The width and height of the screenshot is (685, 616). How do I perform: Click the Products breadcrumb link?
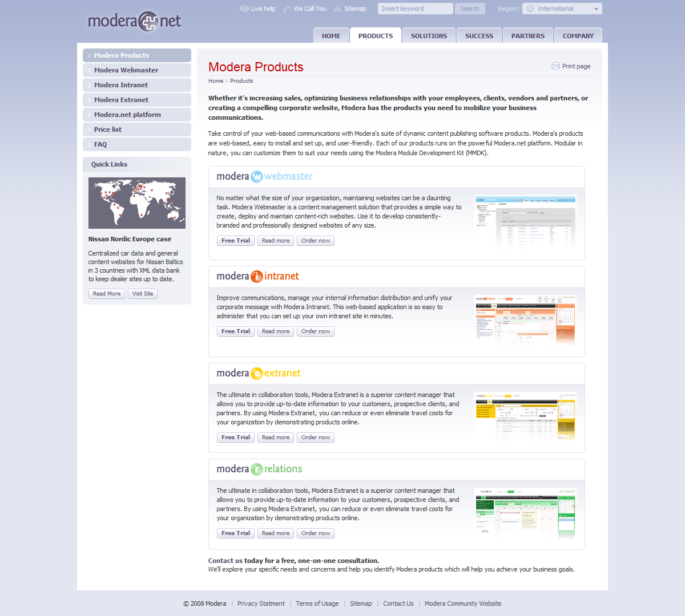[x=241, y=81]
